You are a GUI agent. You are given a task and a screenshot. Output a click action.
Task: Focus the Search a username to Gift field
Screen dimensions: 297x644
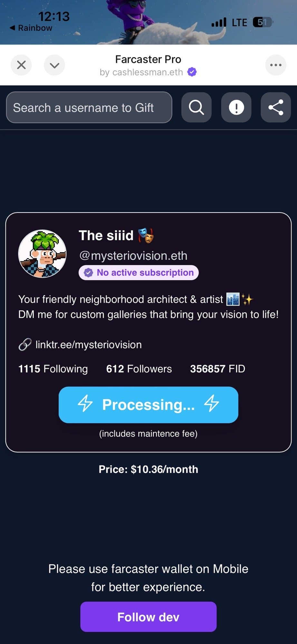click(89, 107)
